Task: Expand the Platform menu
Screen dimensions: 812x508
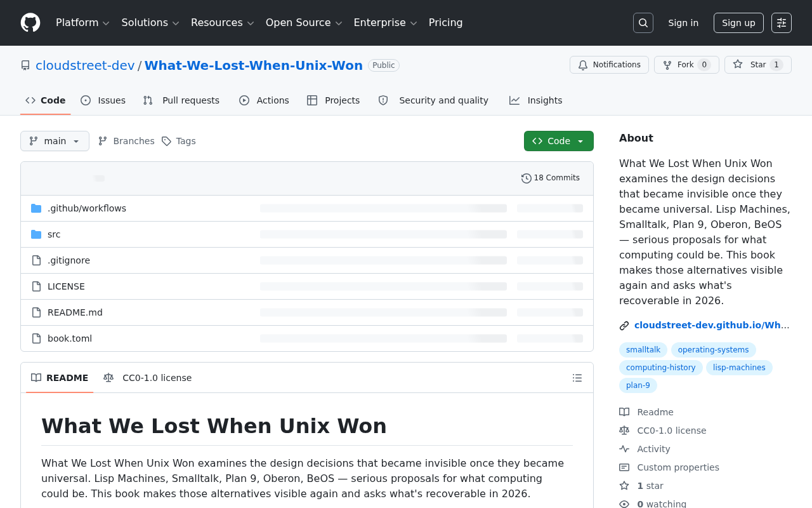Action: click(x=82, y=23)
